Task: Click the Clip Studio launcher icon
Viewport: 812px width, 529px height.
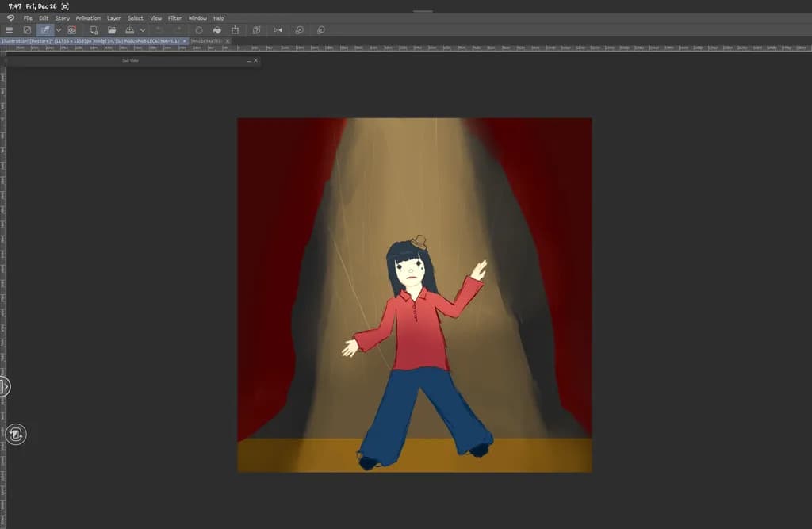Action: pos(27,30)
